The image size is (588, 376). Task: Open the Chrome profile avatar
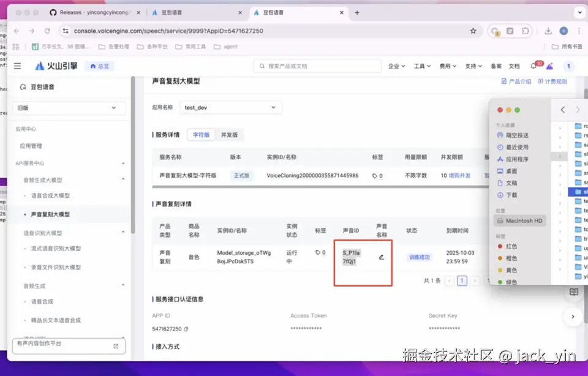[x=563, y=31]
